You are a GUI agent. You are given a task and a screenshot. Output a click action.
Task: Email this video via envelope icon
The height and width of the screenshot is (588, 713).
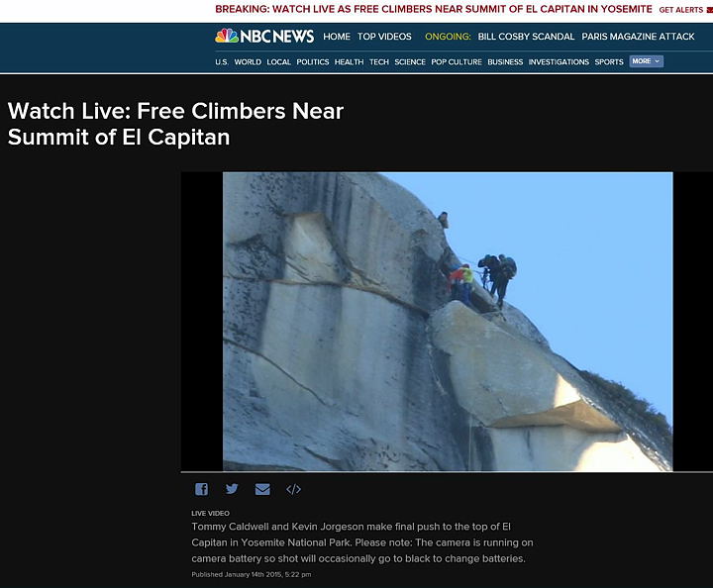tap(262, 489)
